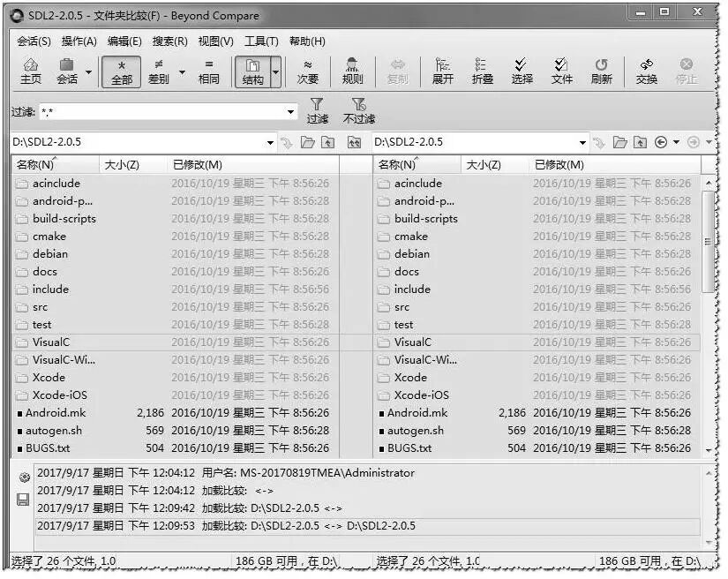Screen dimensions: 728x579
Task: Select the VisualC folder in left pane
Action: coord(176,342)
